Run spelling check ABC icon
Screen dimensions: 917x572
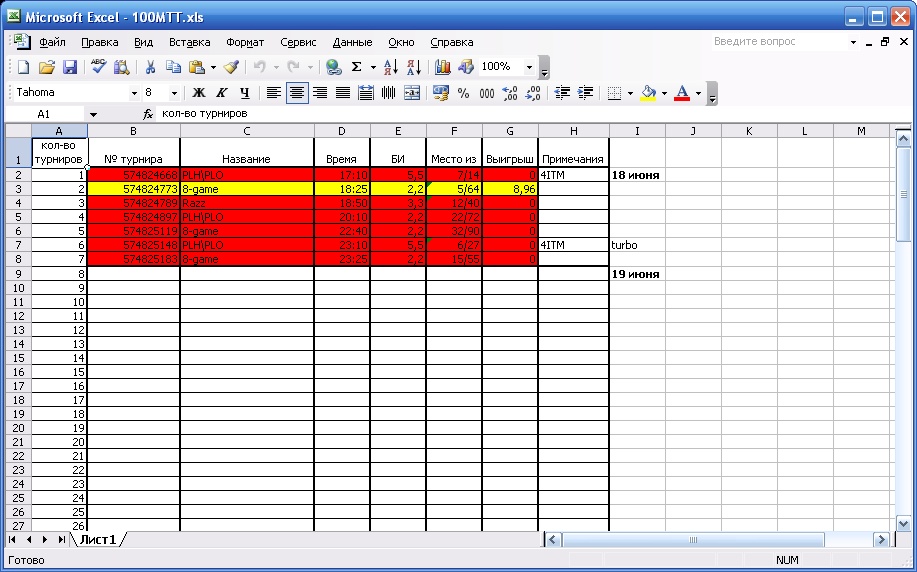pos(98,67)
